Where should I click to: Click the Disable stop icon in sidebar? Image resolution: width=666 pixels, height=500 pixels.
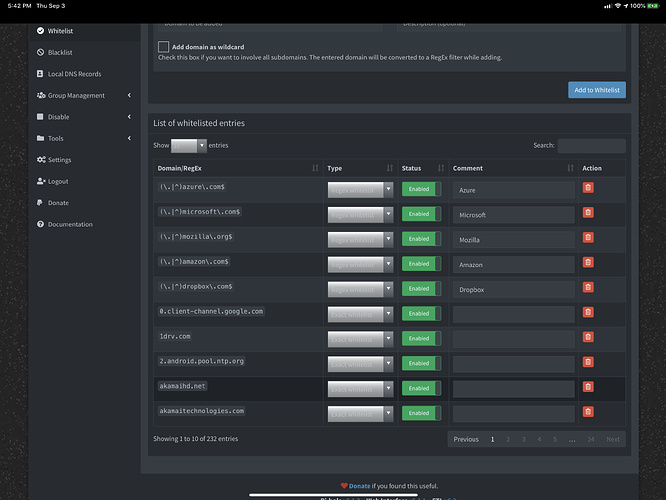(x=40, y=116)
